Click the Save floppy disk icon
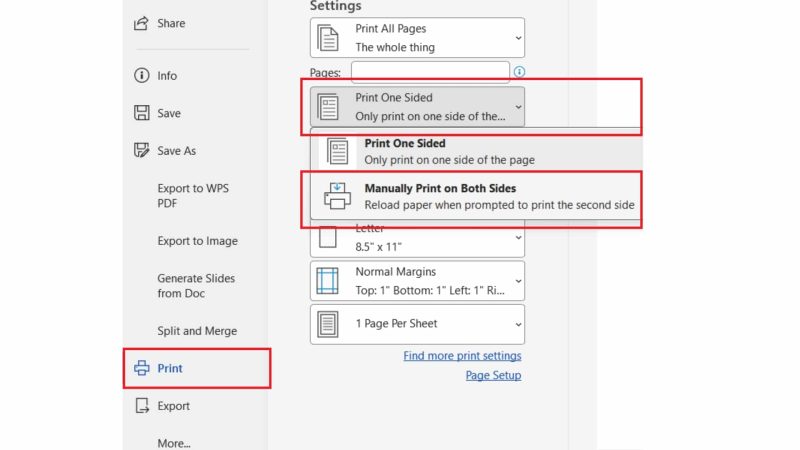Screen dimensions: 800x450 coord(141,113)
